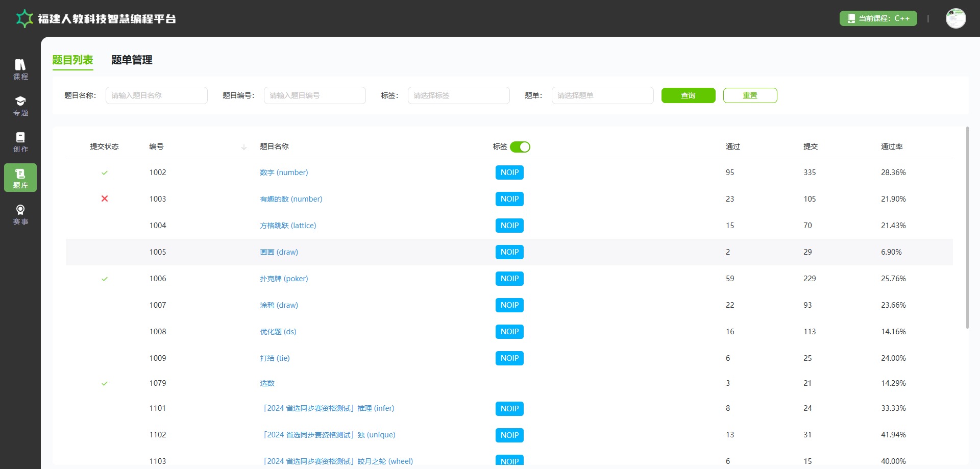This screenshot has height=469, width=980.
Task: Click the NOIP tag on problem 1002
Action: click(x=509, y=172)
